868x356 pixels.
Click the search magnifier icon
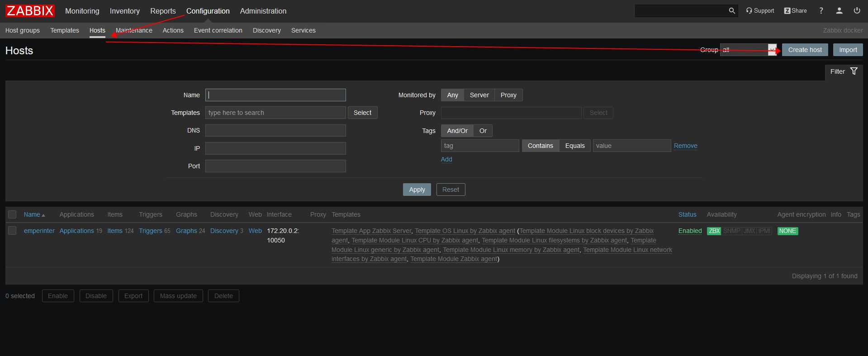732,11
